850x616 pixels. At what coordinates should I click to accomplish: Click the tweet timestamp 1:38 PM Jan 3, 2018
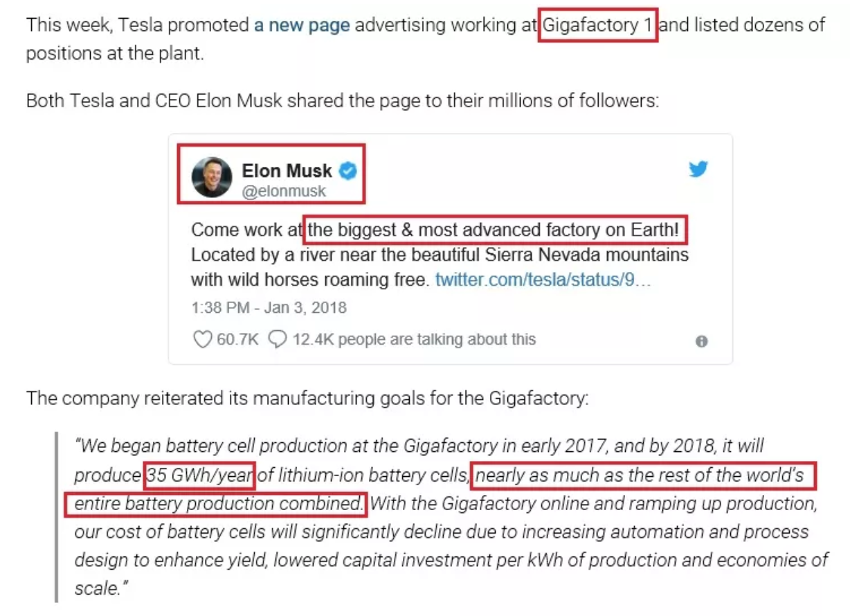(x=269, y=307)
